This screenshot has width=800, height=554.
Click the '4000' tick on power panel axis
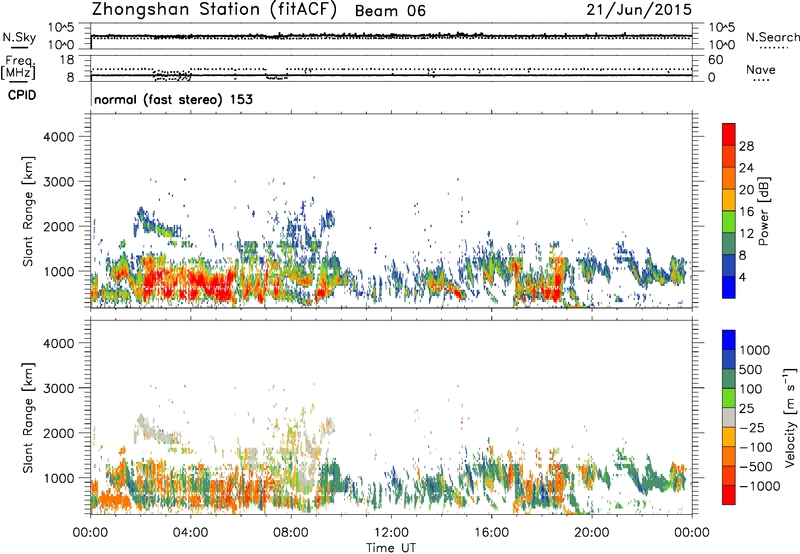click(58, 137)
